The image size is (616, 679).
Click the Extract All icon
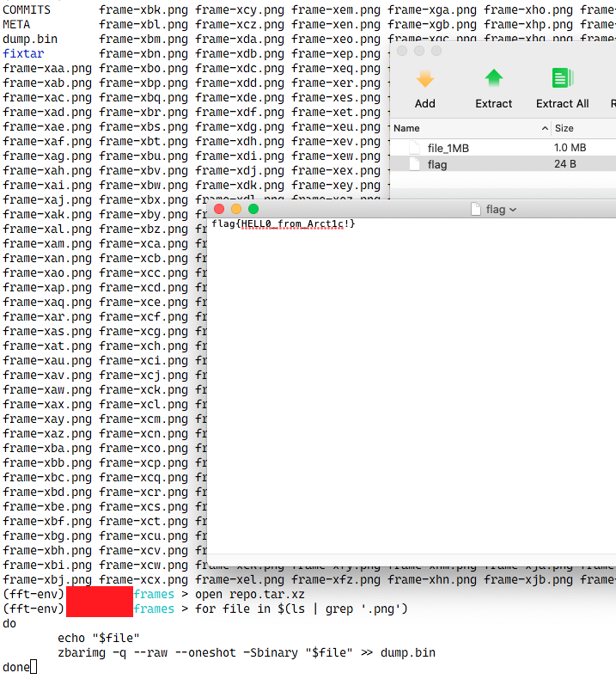click(563, 78)
